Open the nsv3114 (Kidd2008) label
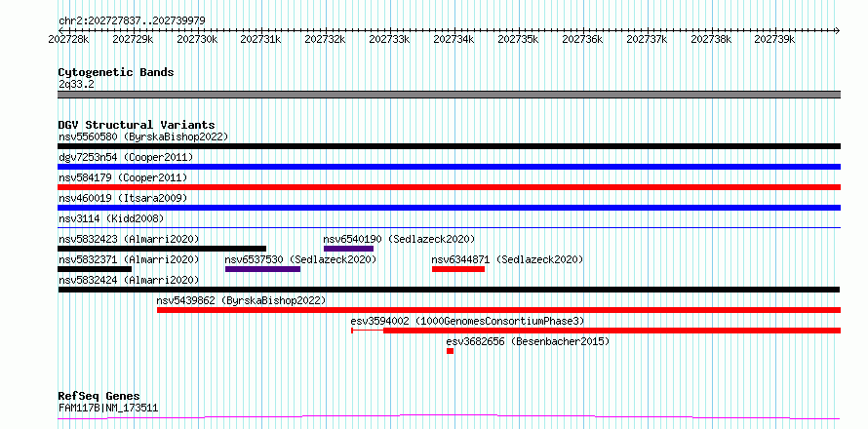Screen dimensions: 868x429 click(x=111, y=218)
